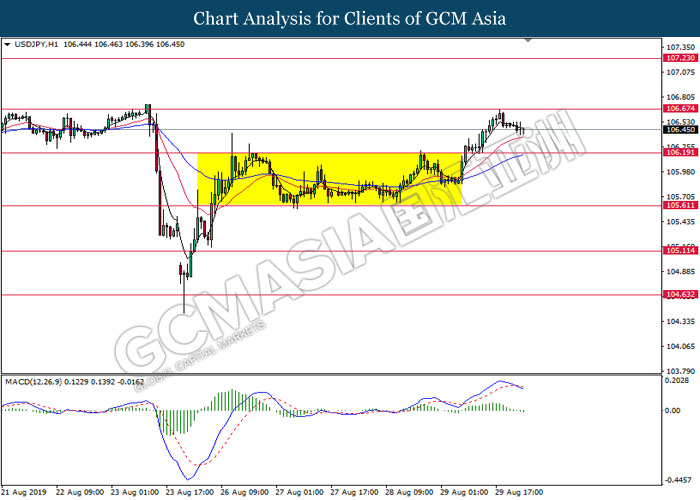Click the 22 Aug 09:00 time label
The height and width of the screenshot is (500, 700).
(x=80, y=492)
